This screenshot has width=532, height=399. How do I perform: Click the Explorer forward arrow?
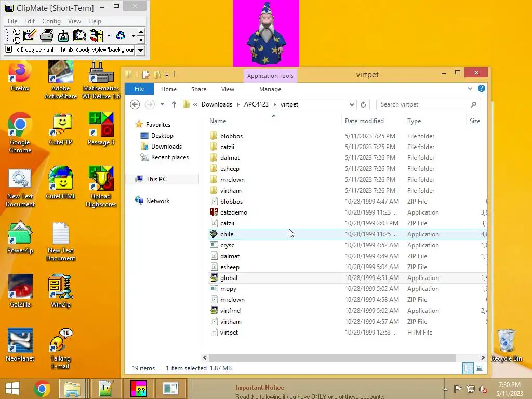(x=150, y=104)
